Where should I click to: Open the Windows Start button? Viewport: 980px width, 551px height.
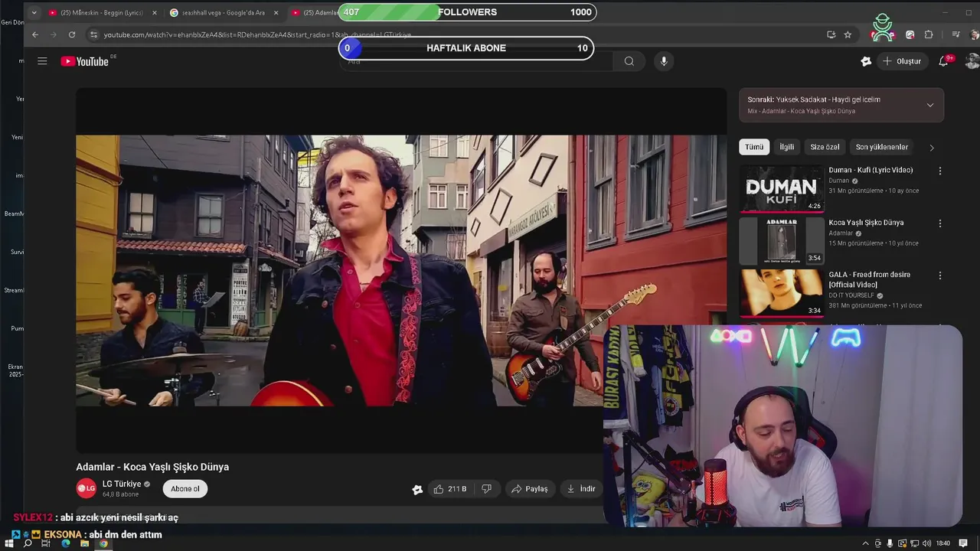click(10, 543)
